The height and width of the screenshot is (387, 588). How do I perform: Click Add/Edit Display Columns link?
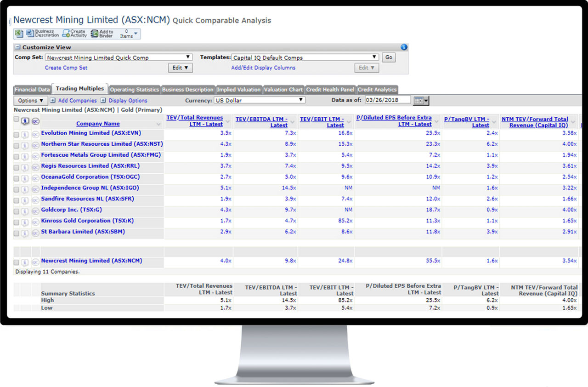(263, 68)
